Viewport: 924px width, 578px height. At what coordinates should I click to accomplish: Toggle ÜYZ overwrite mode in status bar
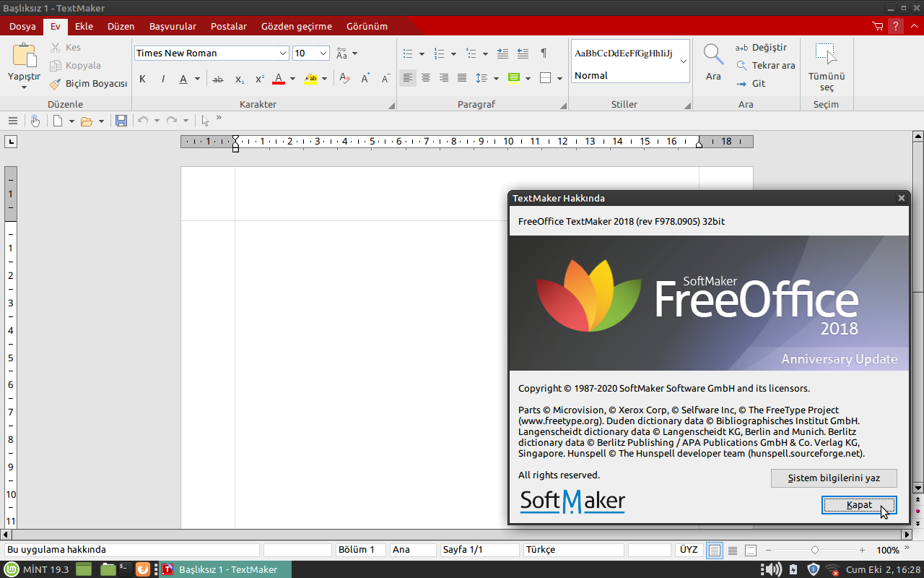689,550
